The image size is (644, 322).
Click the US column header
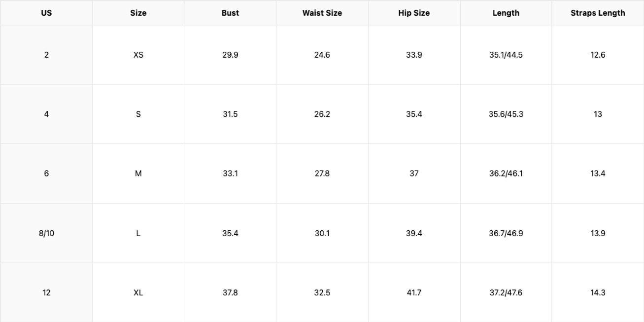(46, 13)
